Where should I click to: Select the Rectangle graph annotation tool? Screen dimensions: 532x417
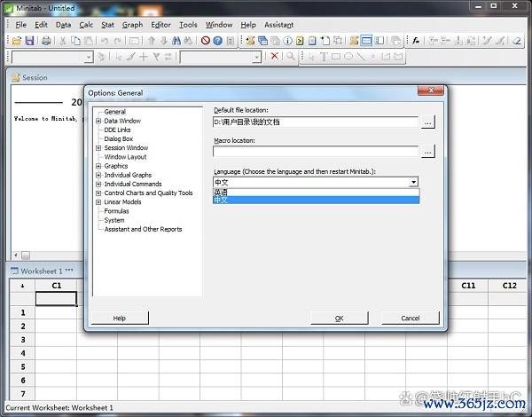[x=336, y=57]
